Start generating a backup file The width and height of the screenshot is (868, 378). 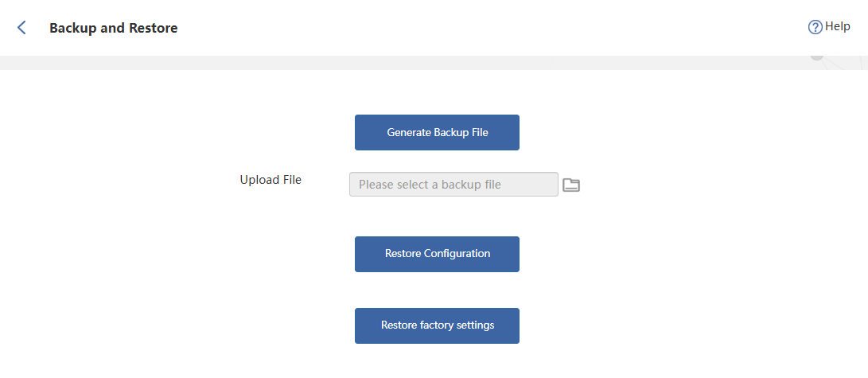(437, 132)
